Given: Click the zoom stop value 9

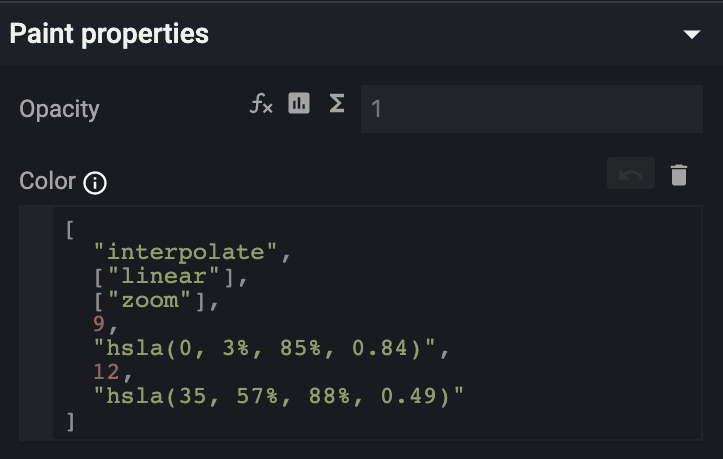Looking at the screenshot, I should tap(99, 324).
